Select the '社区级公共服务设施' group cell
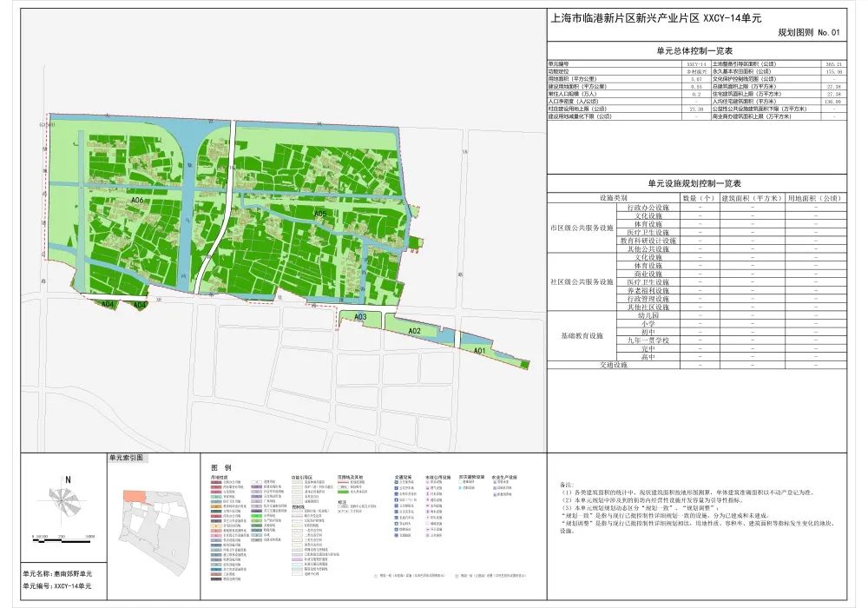This screenshot has height=608, width=868. (582, 281)
